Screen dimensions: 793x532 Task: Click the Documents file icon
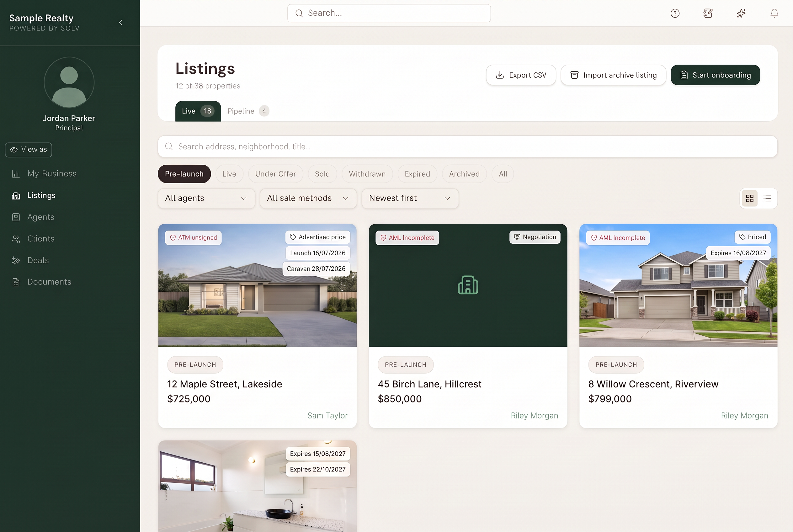16,282
